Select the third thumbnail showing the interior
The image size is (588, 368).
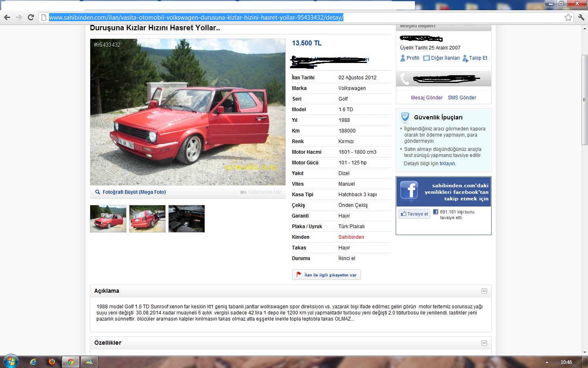[187, 219]
